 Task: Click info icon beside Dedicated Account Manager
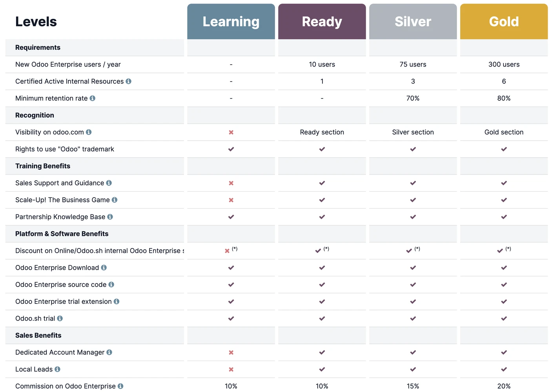tap(109, 352)
